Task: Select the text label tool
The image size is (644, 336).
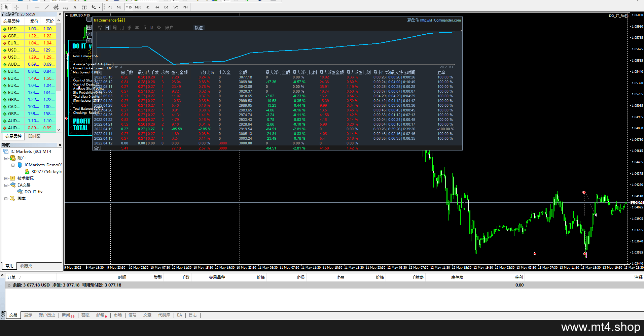Action: click(84, 7)
